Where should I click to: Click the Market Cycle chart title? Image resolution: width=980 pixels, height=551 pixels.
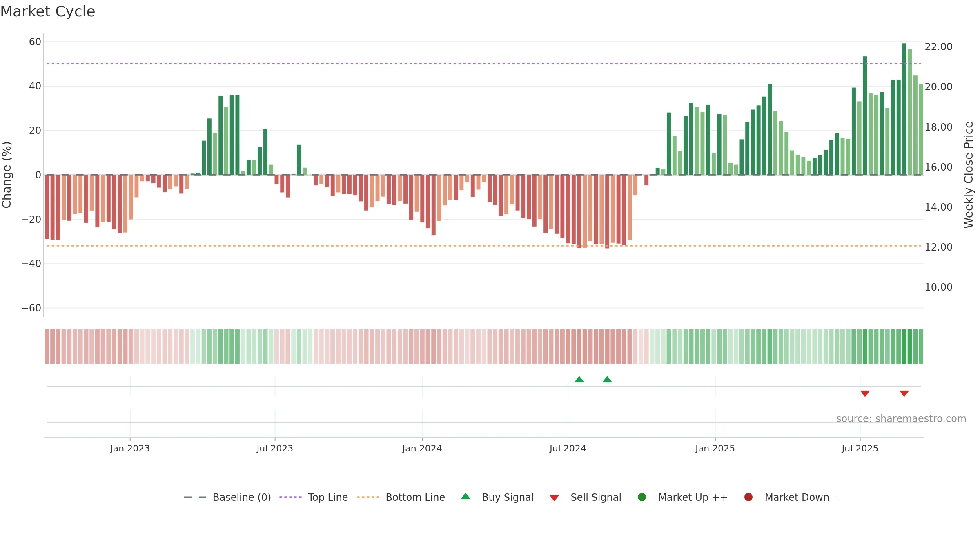pyautogui.click(x=48, y=11)
